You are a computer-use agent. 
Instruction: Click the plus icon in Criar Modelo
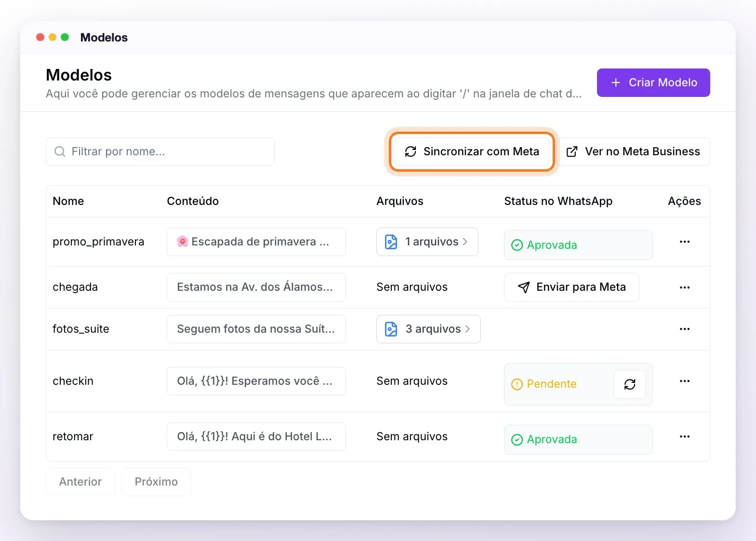pyautogui.click(x=616, y=82)
